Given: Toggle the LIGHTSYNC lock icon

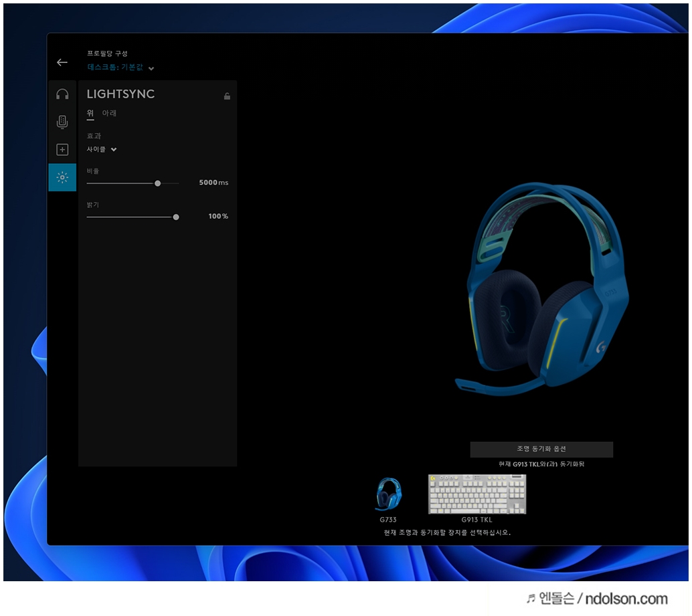Looking at the screenshot, I should click(227, 96).
